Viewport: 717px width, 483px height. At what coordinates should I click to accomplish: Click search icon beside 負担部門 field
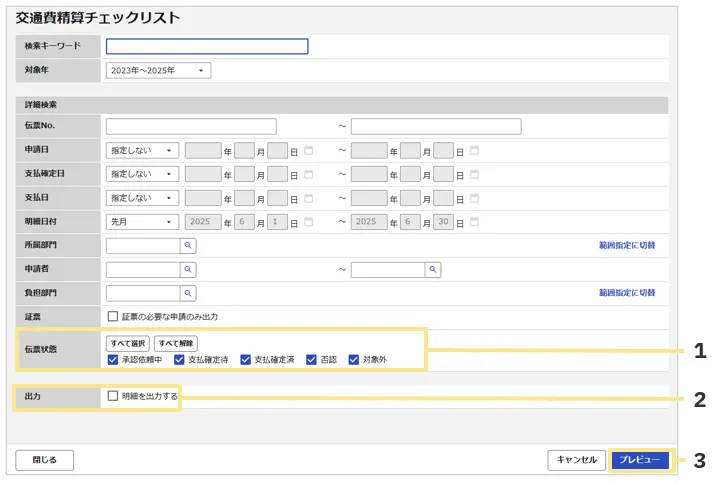click(188, 293)
